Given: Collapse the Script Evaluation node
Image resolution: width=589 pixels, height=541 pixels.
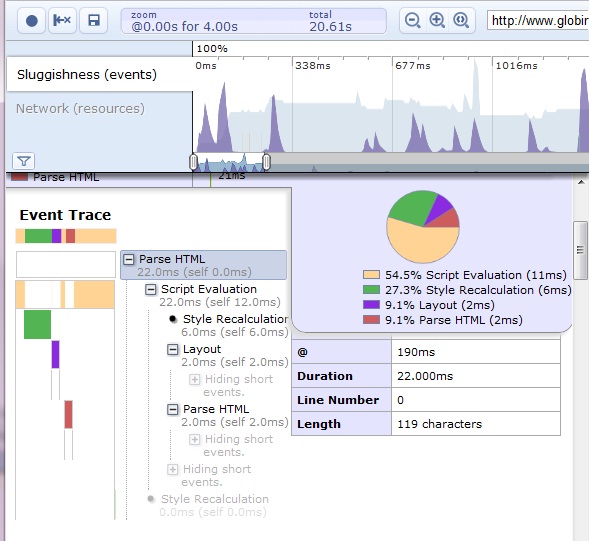Looking at the screenshot, I should tap(151, 289).
